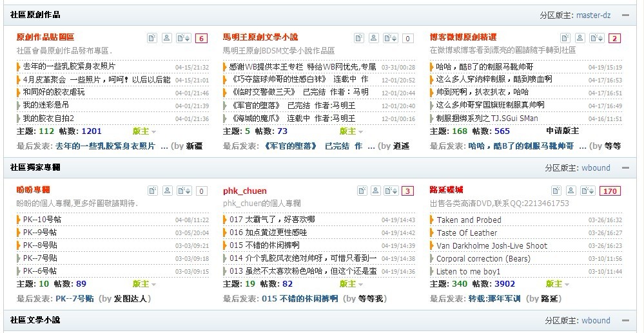Open 版主 dropdown under 原創作品貼圖區
This screenshot has width=644, height=333.
click(x=144, y=131)
